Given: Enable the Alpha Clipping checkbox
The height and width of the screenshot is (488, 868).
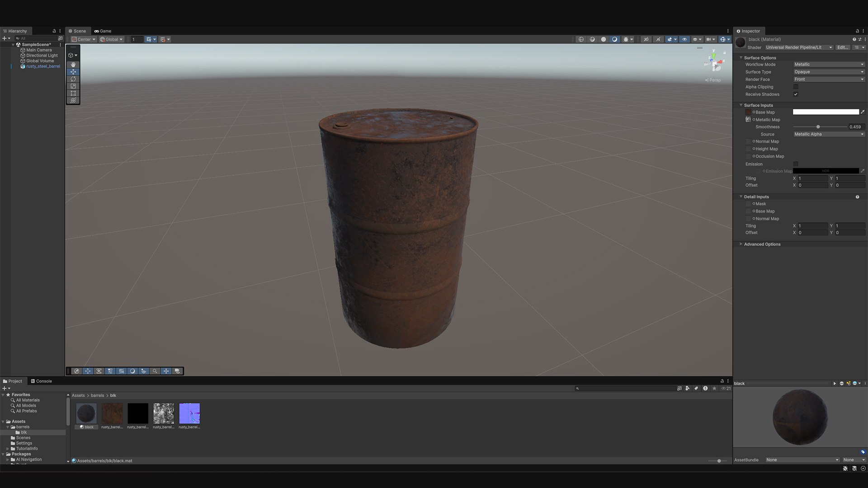Looking at the screenshot, I should (796, 87).
